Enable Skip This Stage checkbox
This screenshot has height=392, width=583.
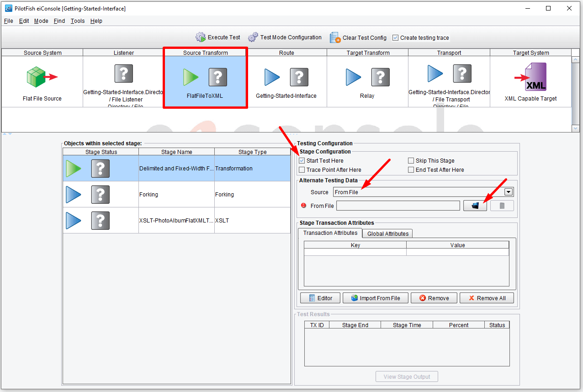(411, 161)
